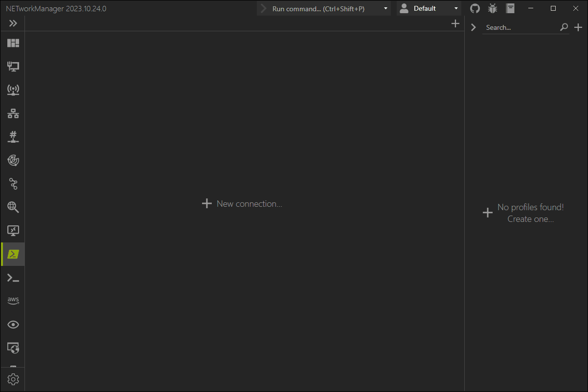Open the DNS Lookup tool
This screenshot has height=392, width=588.
(13, 207)
